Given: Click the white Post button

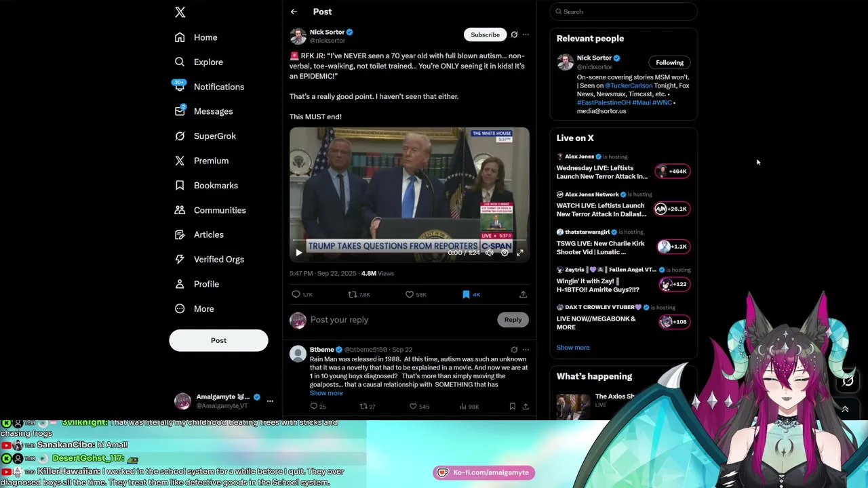Looking at the screenshot, I should [218, 340].
